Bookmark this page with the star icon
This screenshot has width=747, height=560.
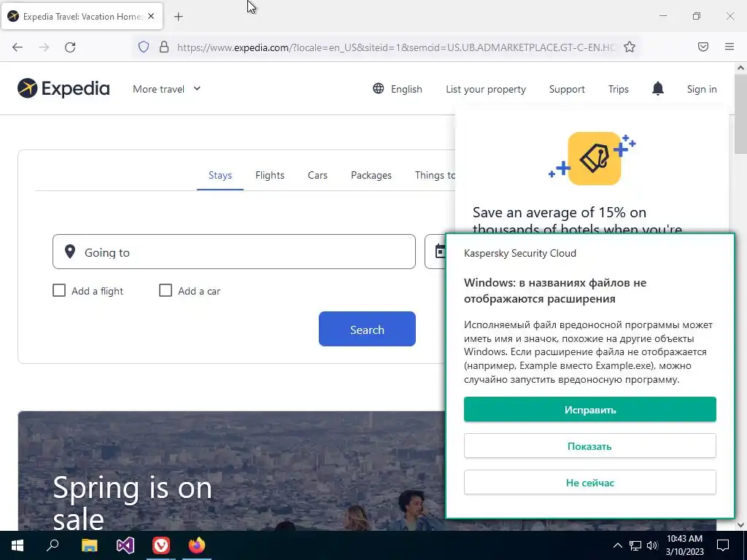point(630,47)
